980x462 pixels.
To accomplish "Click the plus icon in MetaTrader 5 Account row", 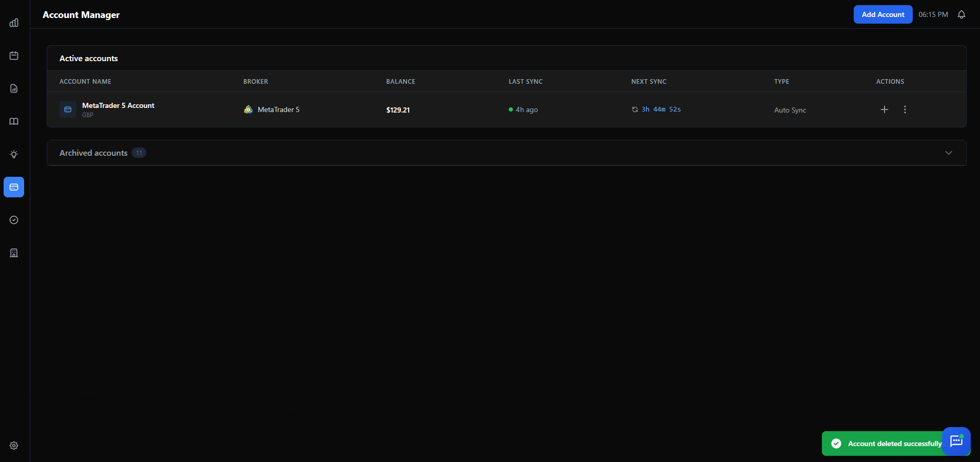I will coord(885,109).
